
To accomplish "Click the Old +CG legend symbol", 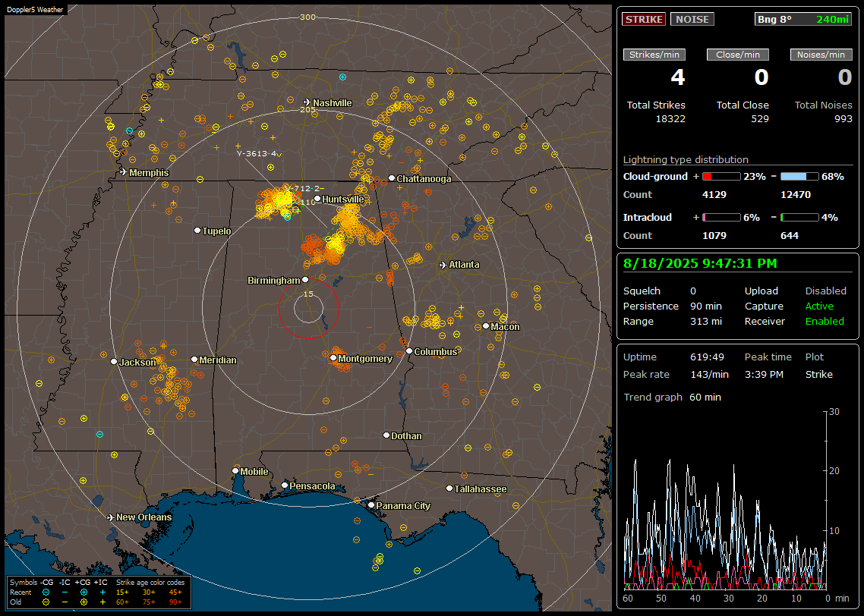I will click(84, 602).
